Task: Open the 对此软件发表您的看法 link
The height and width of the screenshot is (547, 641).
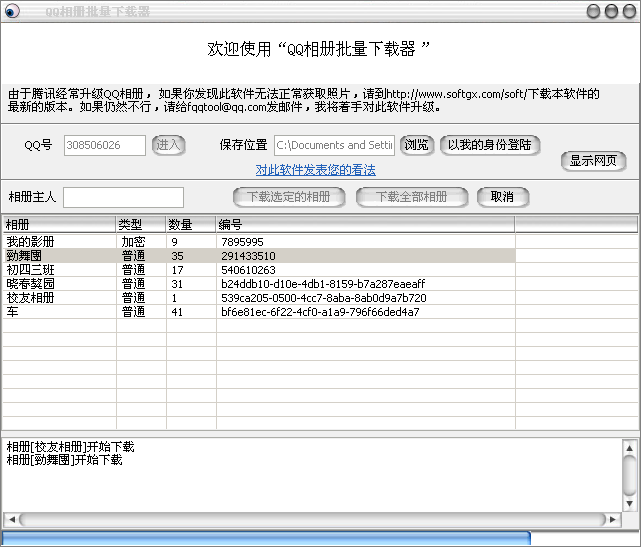Action: click(316, 170)
